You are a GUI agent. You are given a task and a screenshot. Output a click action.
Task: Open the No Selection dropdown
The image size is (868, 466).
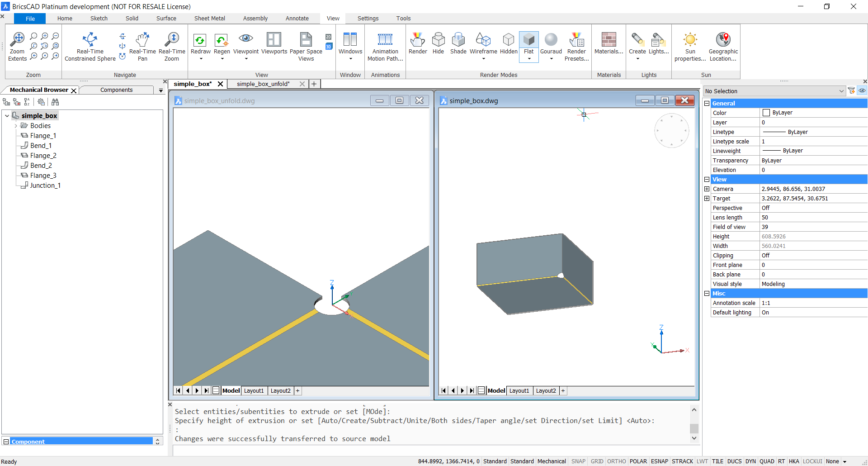coord(841,91)
